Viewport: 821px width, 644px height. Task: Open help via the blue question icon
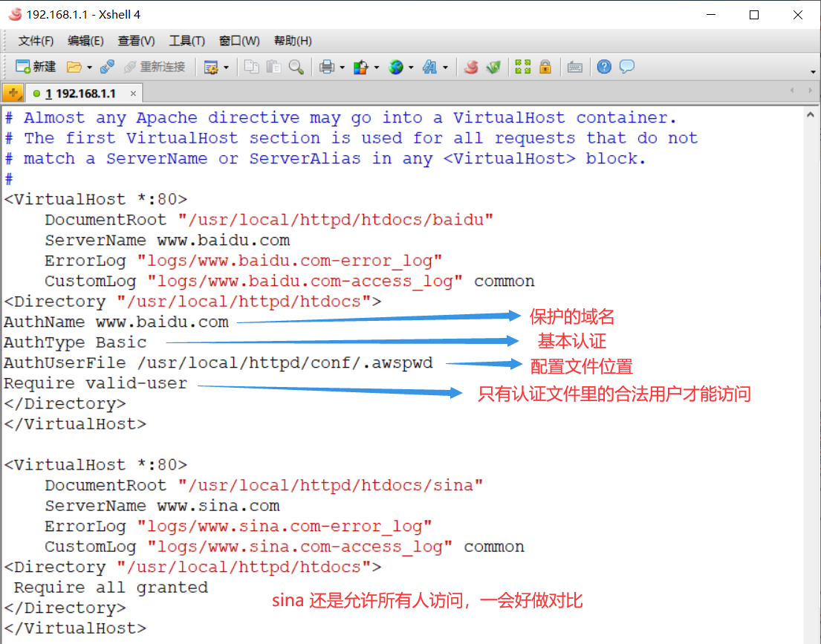click(x=604, y=67)
